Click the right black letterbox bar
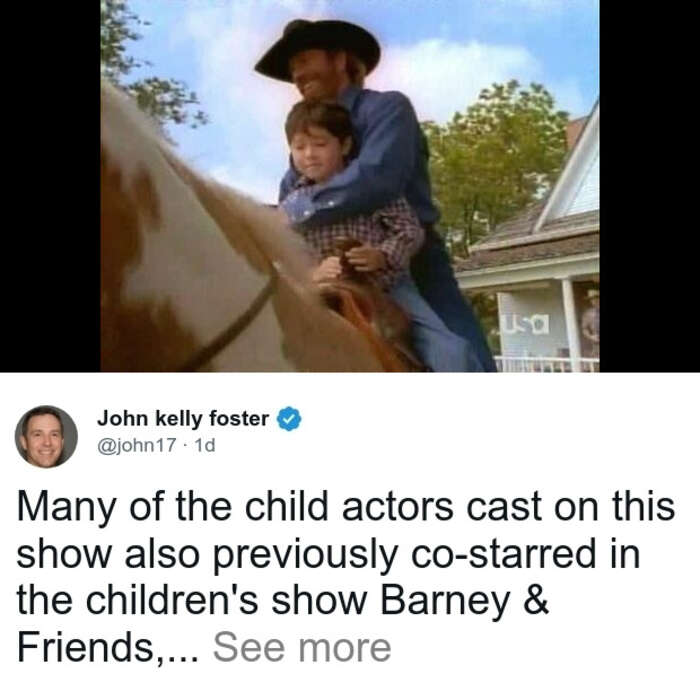The image size is (700, 700). click(650, 186)
